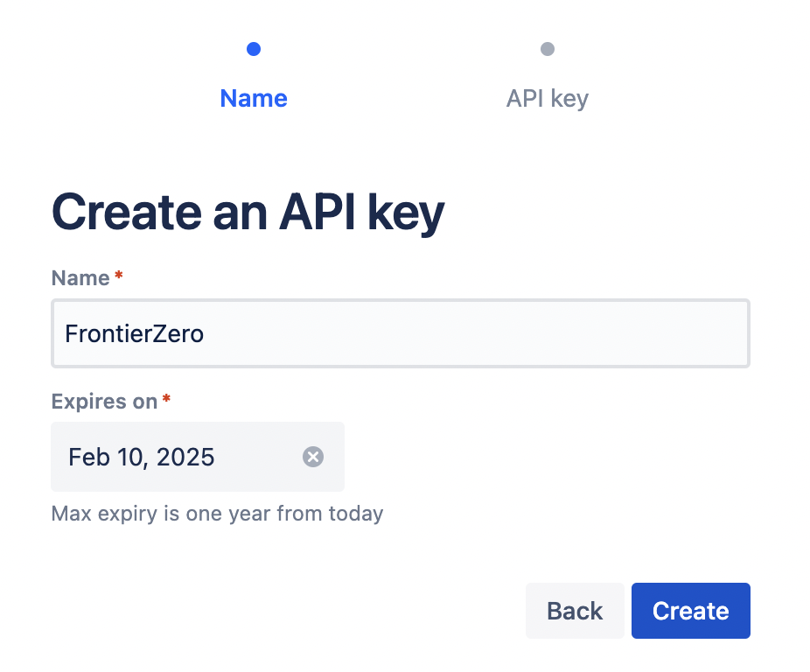The width and height of the screenshot is (810, 672).
Task: Click the word today in helper text
Action: tap(356, 513)
